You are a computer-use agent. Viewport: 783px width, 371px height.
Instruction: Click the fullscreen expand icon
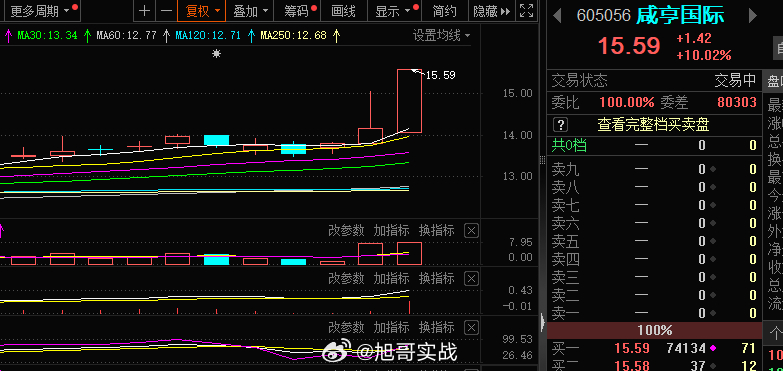(x=525, y=11)
